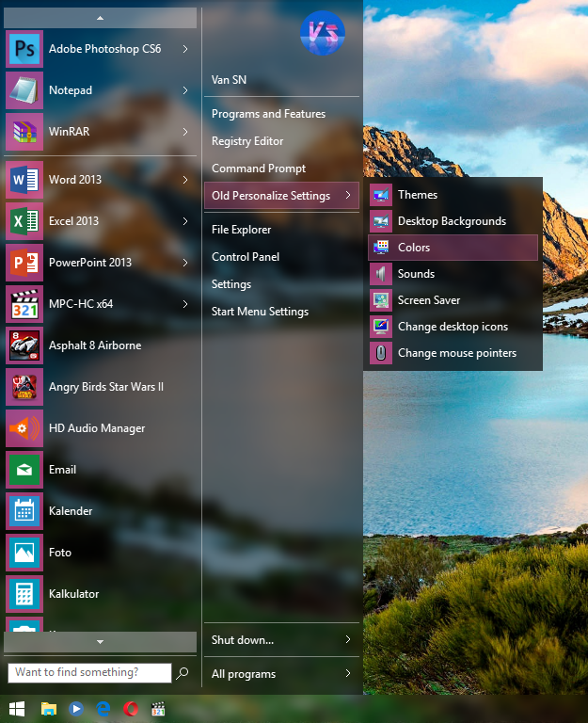
Task: Open the Kalender app icon
Action: pyautogui.click(x=24, y=511)
